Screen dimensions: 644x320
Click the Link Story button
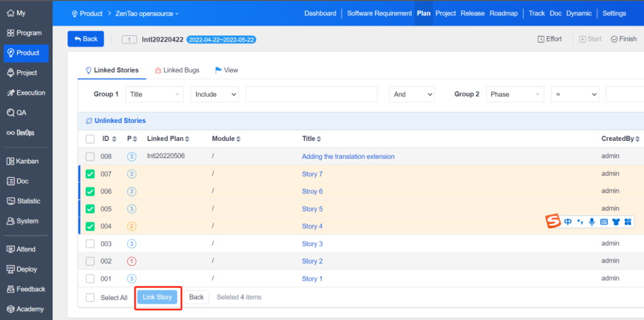point(157,297)
